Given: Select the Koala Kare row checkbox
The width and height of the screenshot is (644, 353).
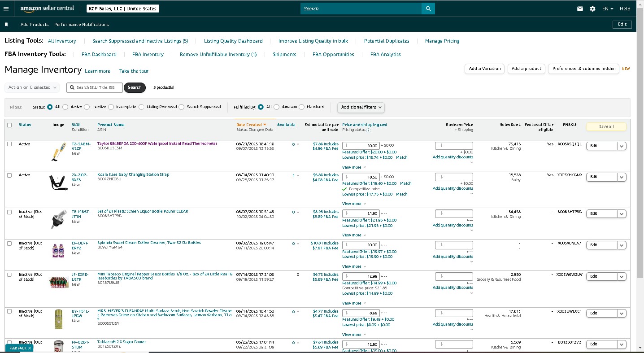Looking at the screenshot, I should pyautogui.click(x=9, y=175).
